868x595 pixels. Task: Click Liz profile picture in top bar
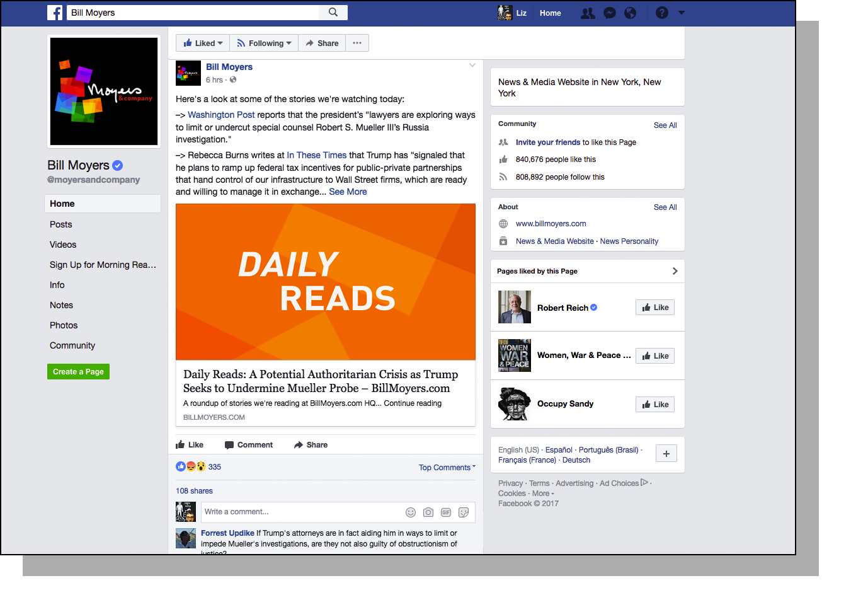coord(505,13)
